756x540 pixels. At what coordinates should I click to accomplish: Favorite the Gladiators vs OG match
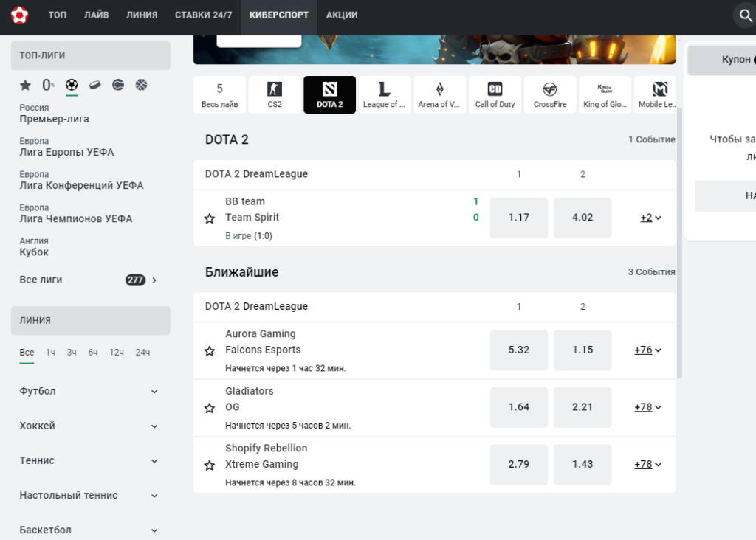point(209,409)
